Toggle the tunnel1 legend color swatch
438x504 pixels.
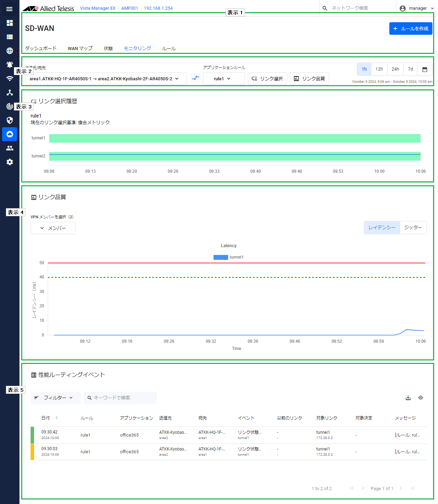tap(220, 257)
